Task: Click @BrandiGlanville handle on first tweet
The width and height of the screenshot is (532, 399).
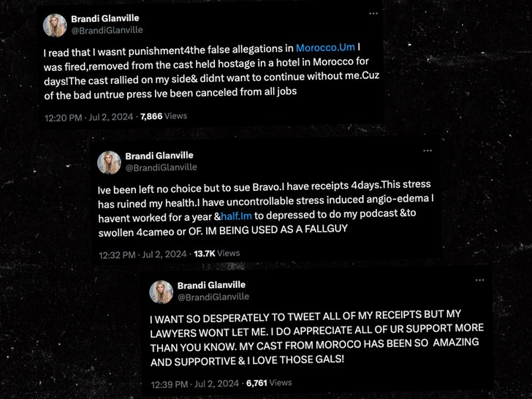Action: 107,30
